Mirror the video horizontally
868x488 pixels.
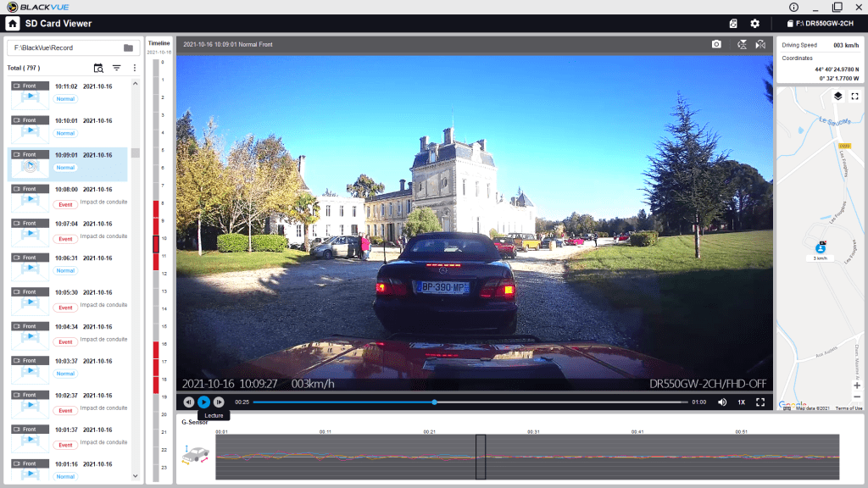(x=760, y=44)
